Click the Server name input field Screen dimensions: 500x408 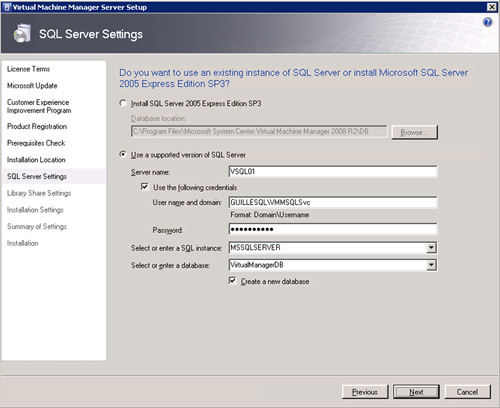tap(333, 172)
